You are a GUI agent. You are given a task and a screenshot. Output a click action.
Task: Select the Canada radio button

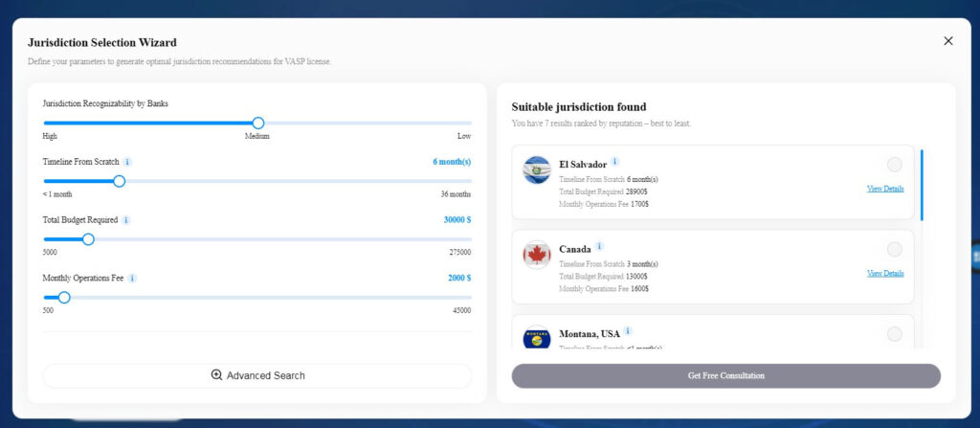click(895, 250)
